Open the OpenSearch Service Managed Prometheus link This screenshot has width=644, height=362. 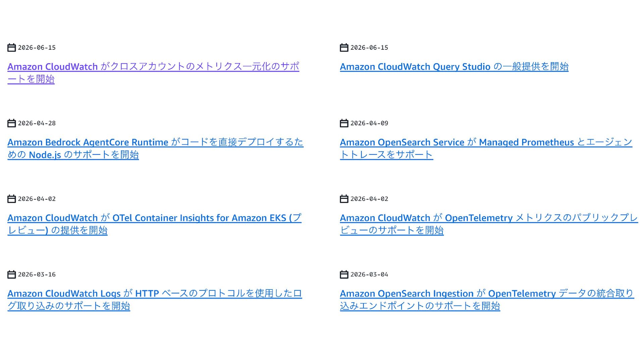486,148
